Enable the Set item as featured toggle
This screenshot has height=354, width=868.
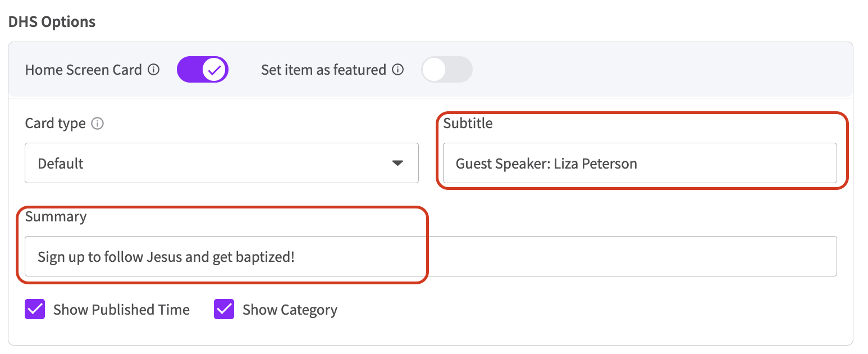tap(447, 70)
